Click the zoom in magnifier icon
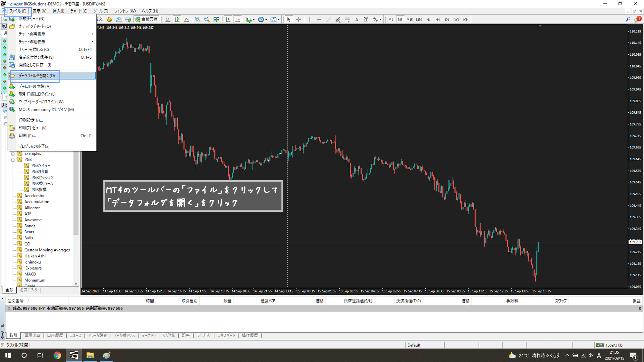644x362 pixels. point(197,20)
